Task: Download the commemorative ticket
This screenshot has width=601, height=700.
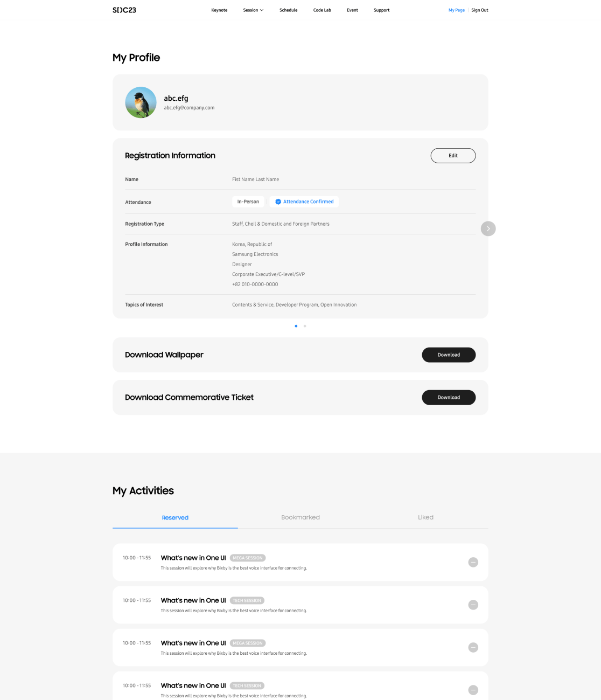Action: (449, 397)
